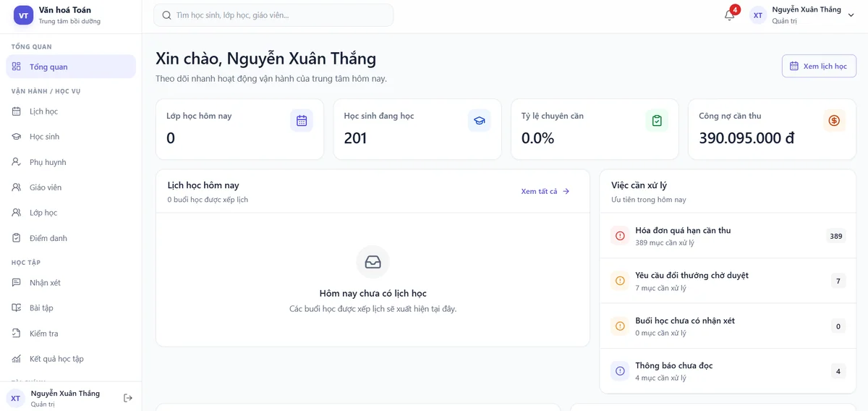The width and height of the screenshot is (868, 411).
Task: Click the dollar icon on Công nợ cần thu card
Action: click(834, 121)
